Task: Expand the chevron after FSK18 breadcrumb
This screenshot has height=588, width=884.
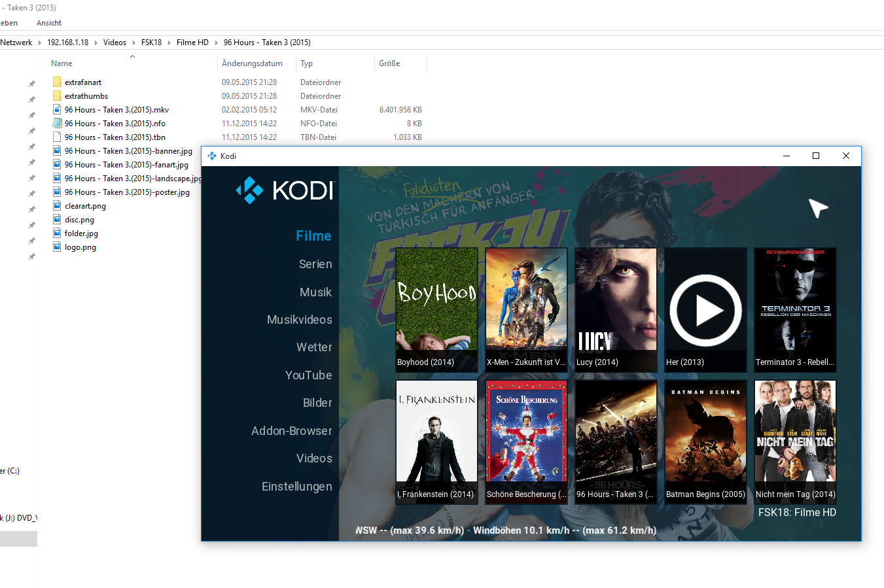Action: (169, 43)
